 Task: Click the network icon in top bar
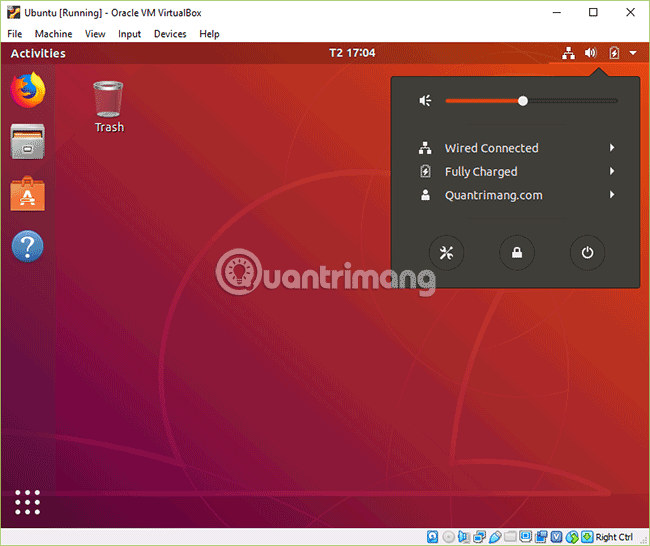click(x=568, y=53)
